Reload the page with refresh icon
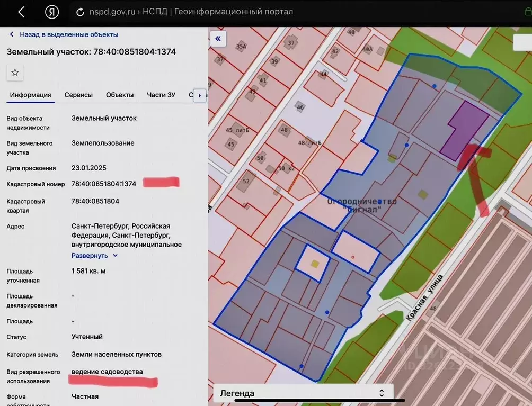532x406 pixels. (79, 11)
